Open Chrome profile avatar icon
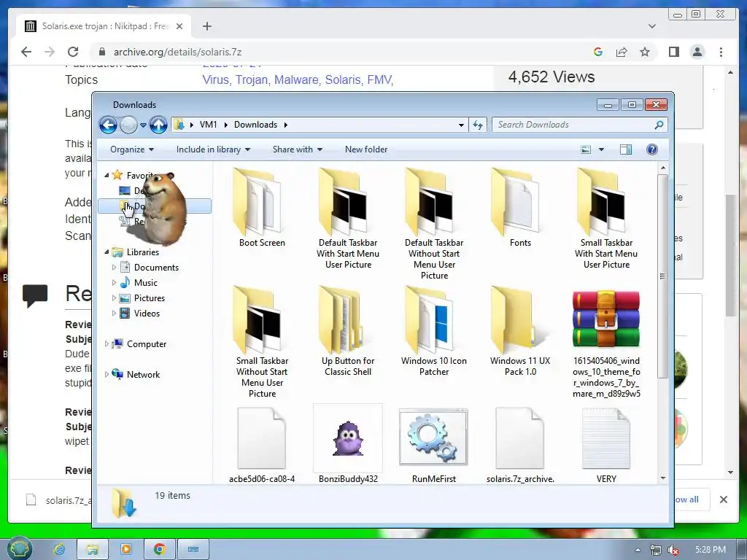747x560 pixels. click(x=697, y=52)
